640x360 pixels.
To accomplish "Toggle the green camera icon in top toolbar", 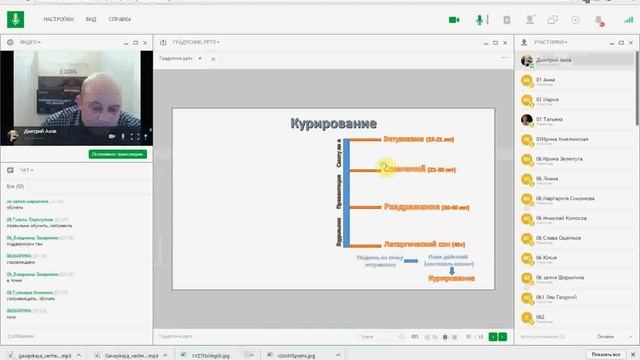I will 454,20.
